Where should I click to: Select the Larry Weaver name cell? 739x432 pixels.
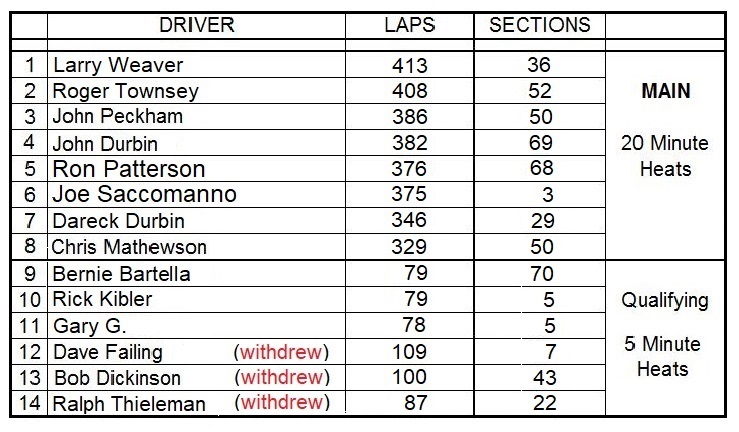(x=197, y=65)
